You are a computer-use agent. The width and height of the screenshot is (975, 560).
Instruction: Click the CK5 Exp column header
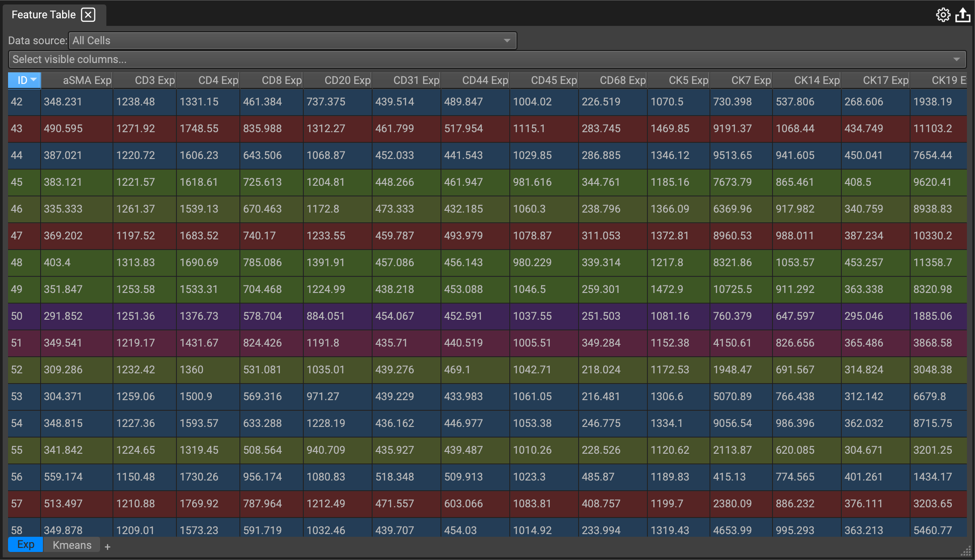click(x=679, y=80)
